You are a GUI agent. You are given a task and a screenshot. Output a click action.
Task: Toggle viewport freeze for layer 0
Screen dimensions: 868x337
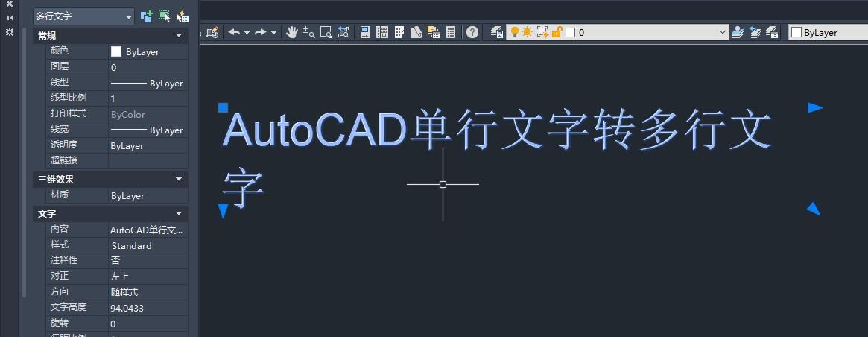pos(542,32)
